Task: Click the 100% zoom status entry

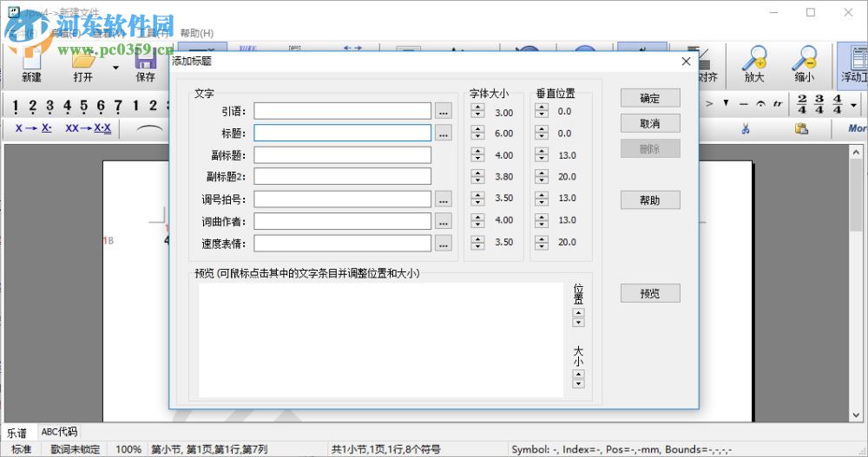Action: (x=128, y=449)
